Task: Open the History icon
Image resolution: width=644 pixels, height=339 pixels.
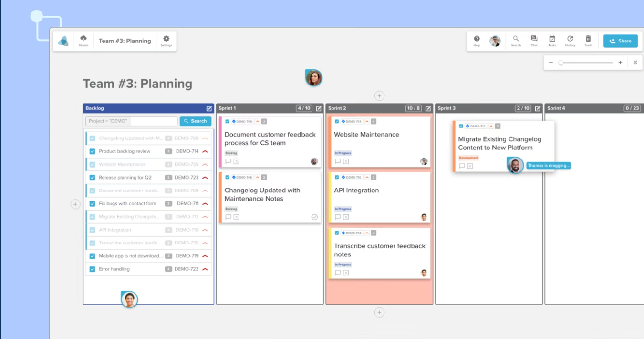Action: (570, 41)
